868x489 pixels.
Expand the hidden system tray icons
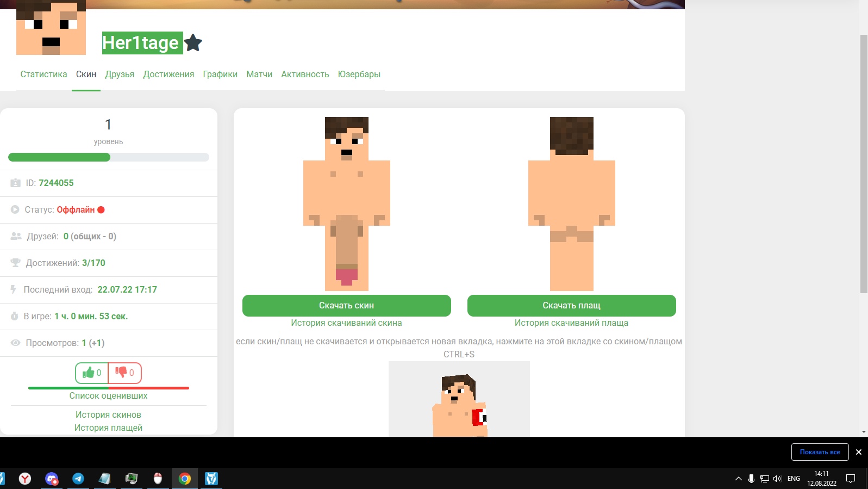pyautogui.click(x=738, y=479)
